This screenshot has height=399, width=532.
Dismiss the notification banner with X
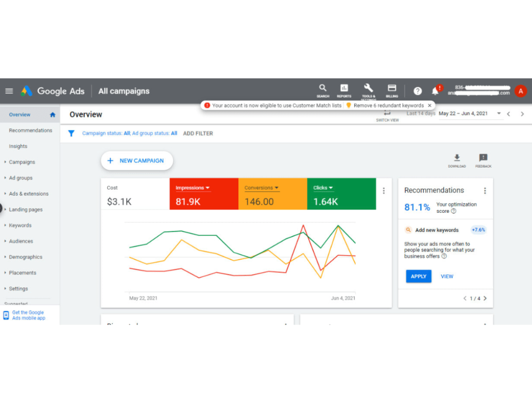coord(429,105)
